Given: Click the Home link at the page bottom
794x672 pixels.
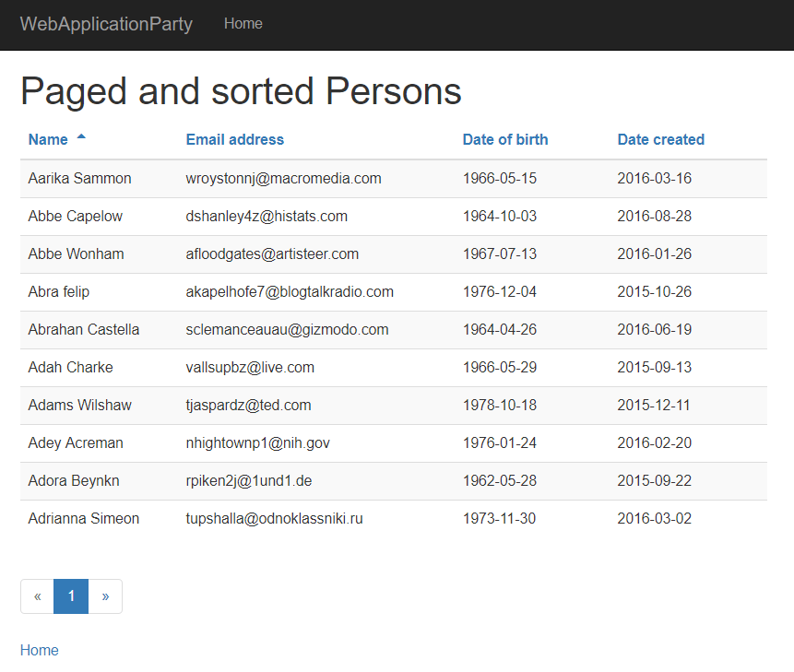Looking at the screenshot, I should coord(39,650).
